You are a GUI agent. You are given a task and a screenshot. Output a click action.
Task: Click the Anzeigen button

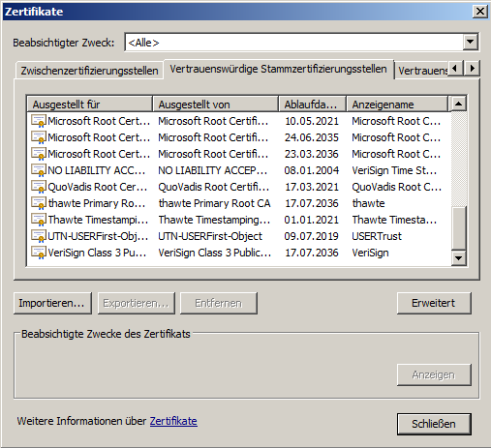434,374
